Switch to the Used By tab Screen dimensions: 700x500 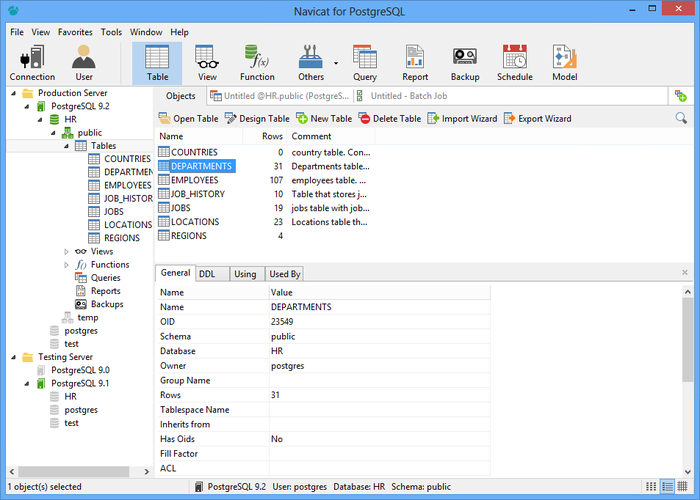pos(285,274)
